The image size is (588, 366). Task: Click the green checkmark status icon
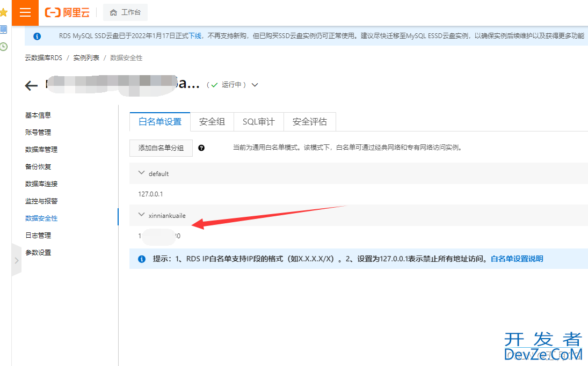coord(214,85)
